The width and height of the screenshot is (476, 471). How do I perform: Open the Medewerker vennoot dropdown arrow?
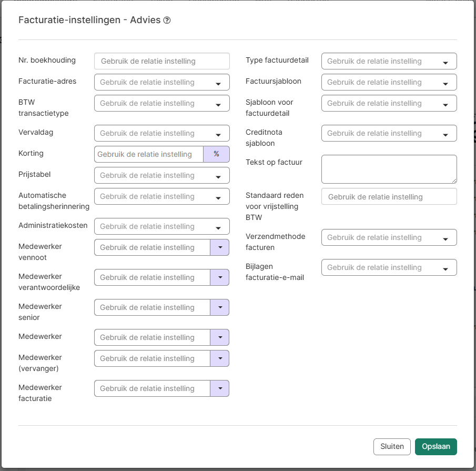coord(220,247)
